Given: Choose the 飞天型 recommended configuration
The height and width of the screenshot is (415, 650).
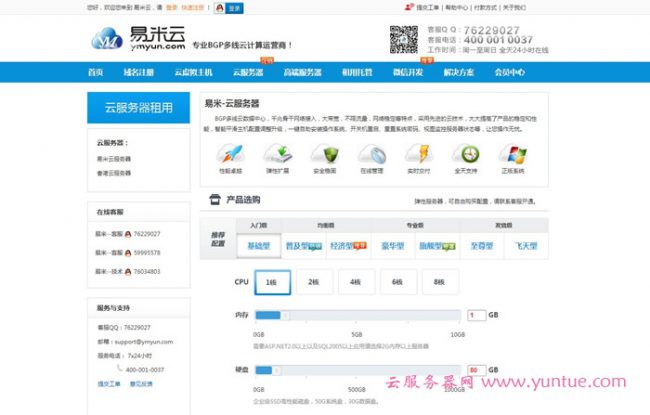Looking at the screenshot, I should 526,245.
